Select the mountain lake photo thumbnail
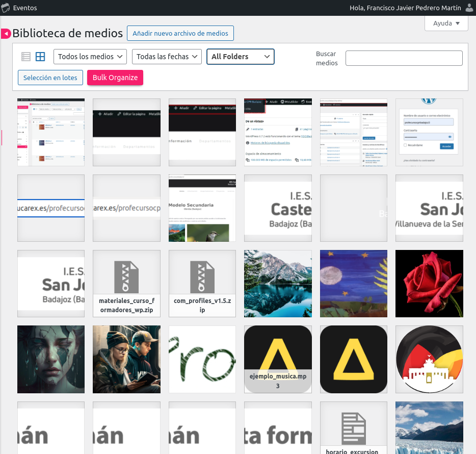 [278, 284]
